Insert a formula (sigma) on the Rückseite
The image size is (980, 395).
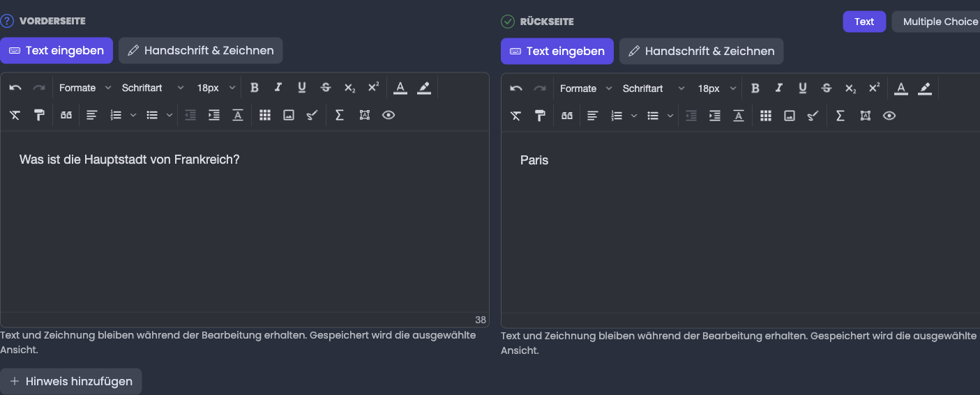click(x=840, y=116)
